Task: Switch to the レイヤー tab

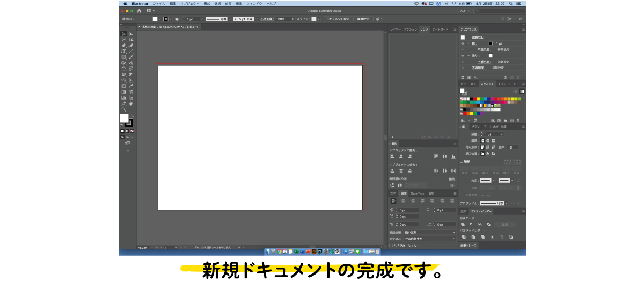Action: 395,29
